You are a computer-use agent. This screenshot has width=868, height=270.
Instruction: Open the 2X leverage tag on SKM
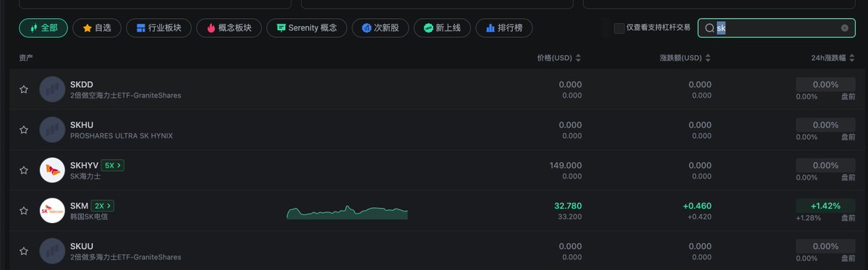102,206
